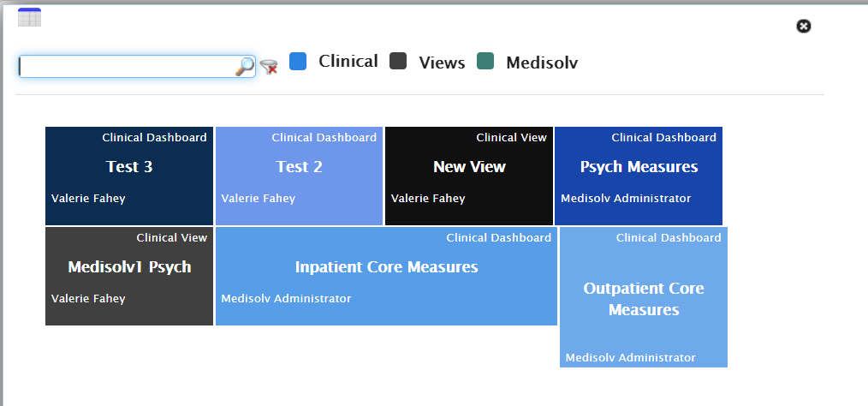Screen dimensions: 868x406
Task: Click the magnifying glass search icon
Action: click(x=245, y=67)
